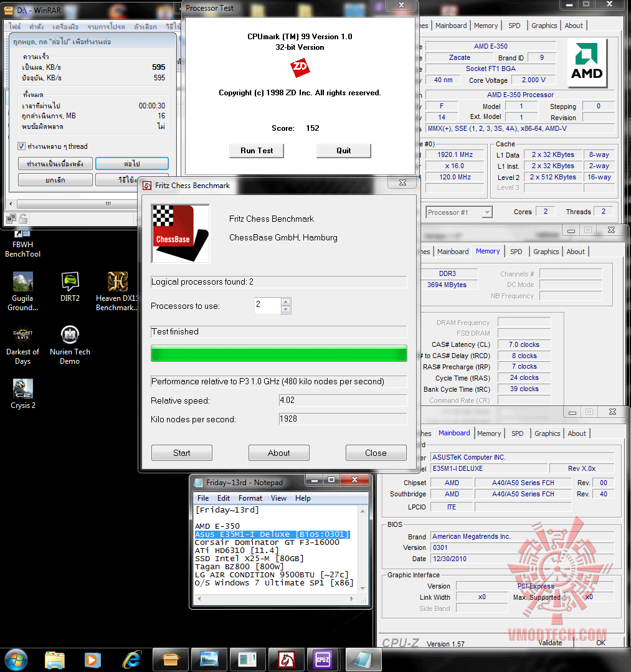631x672 pixels.
Task: Click Notepad title bar icon
Action: pos(198,483)
